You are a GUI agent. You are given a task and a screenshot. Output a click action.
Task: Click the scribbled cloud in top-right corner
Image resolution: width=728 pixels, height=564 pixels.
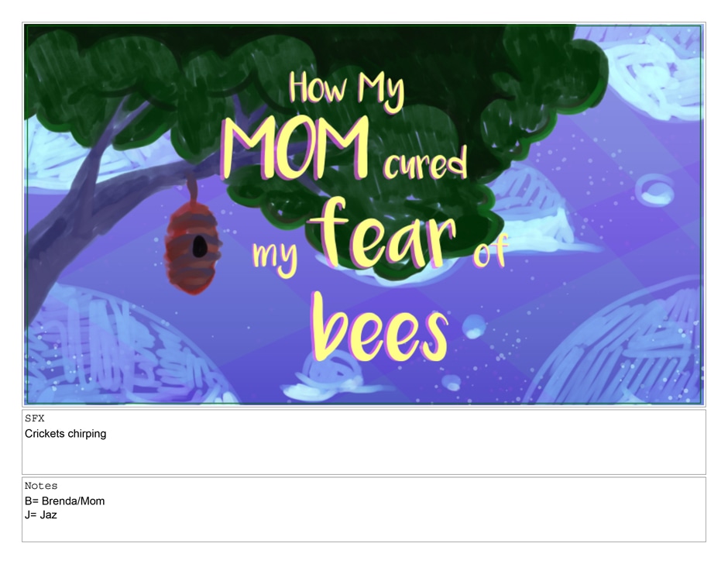[651, 70]
